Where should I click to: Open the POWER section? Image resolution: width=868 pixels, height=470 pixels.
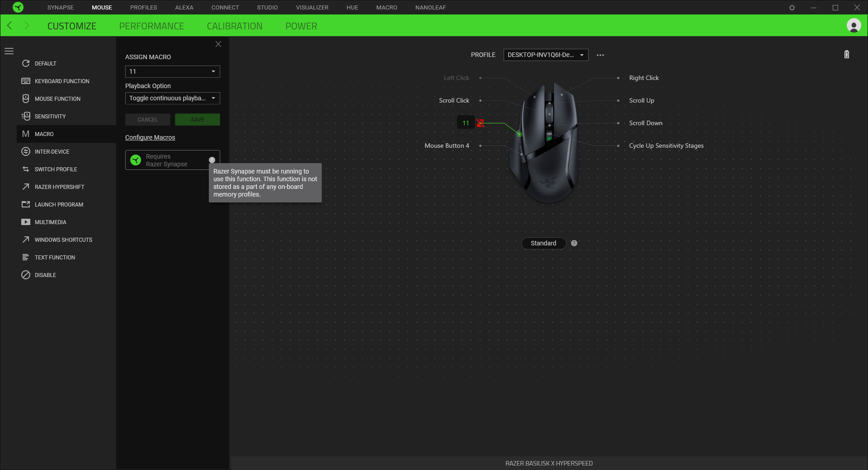[301, 26]
